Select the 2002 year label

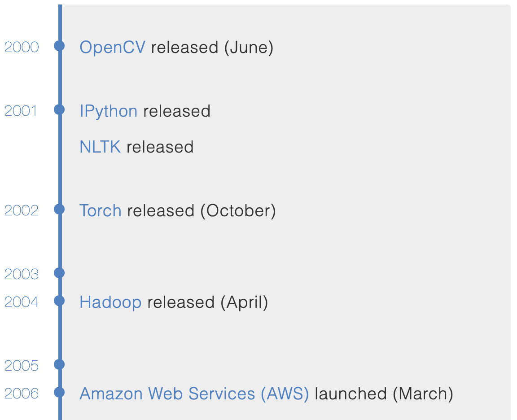tap(22, 210)
